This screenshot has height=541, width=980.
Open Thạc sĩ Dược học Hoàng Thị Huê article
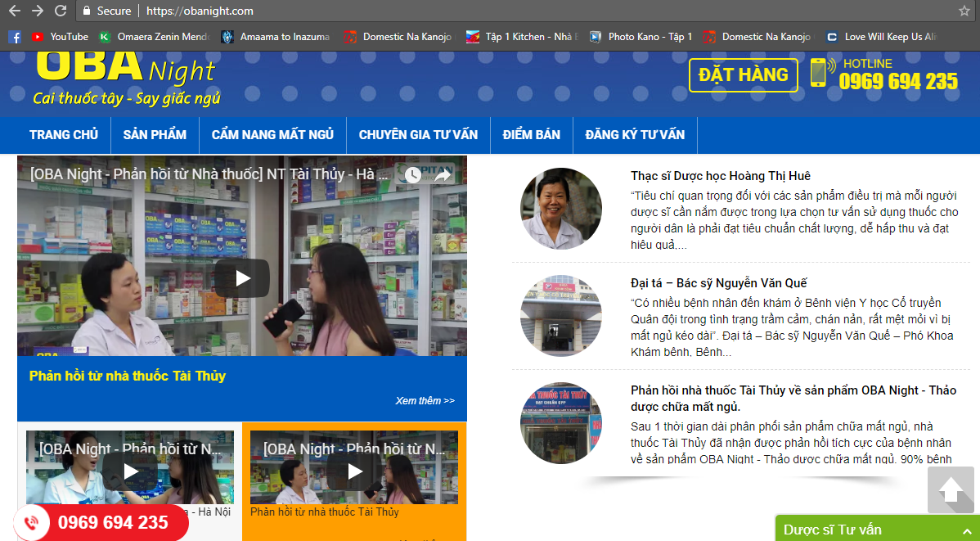[x=721, y=176]
